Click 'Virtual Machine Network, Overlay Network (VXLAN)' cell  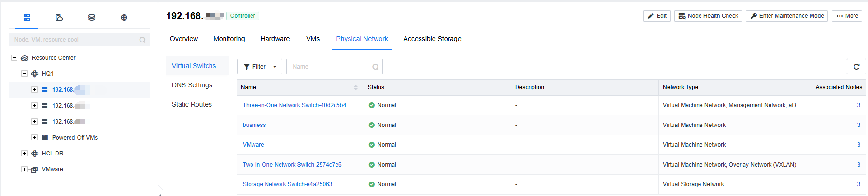[x=729, y=165]
